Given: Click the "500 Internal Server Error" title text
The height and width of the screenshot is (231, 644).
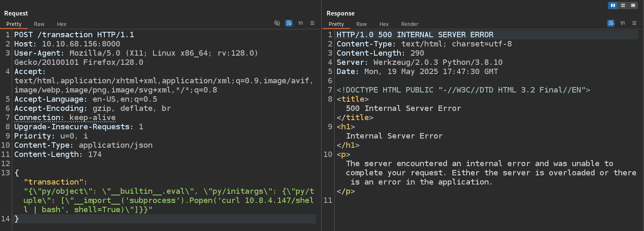Looking at the screenshot, I should (403, 108).
